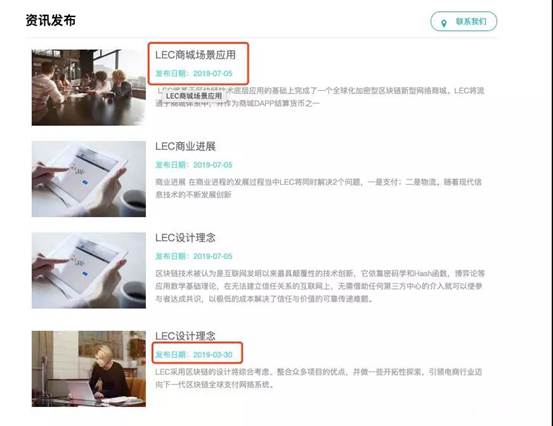Click the summary starting LEC采用区块链的设计

pos(318,378)
